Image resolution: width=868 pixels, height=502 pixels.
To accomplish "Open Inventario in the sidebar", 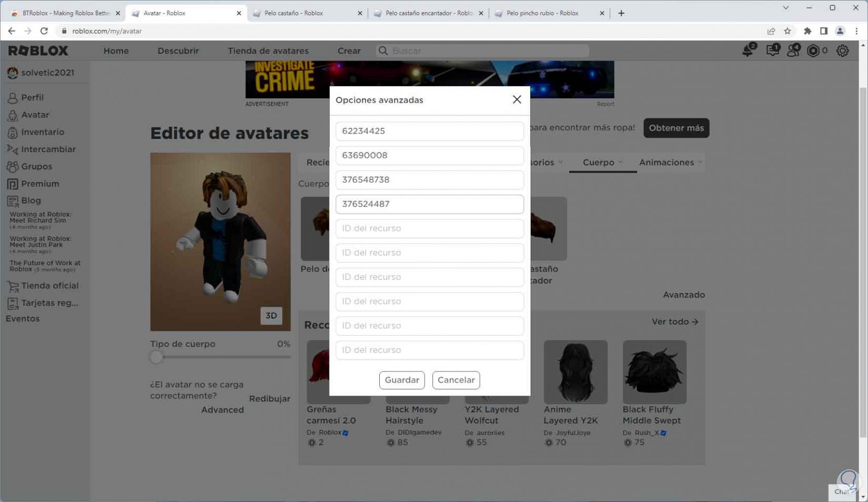I will (x=43, y=132).
